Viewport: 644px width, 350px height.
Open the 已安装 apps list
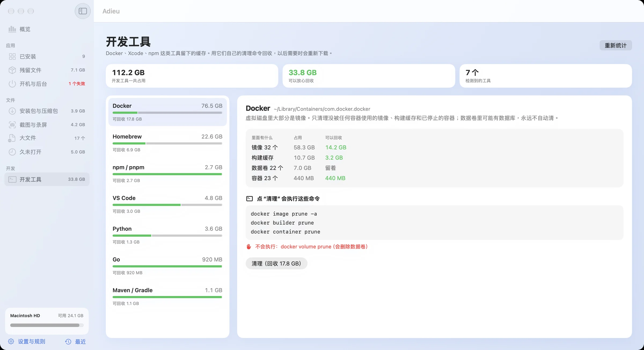(x=47, y=56)
